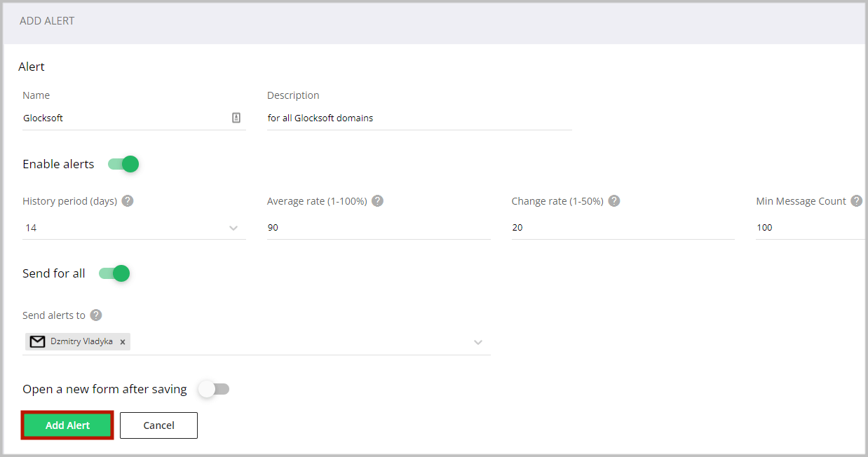Open the Send alerts to recipient dropdown
The image size is (868, 457).
tap(478, 342)
